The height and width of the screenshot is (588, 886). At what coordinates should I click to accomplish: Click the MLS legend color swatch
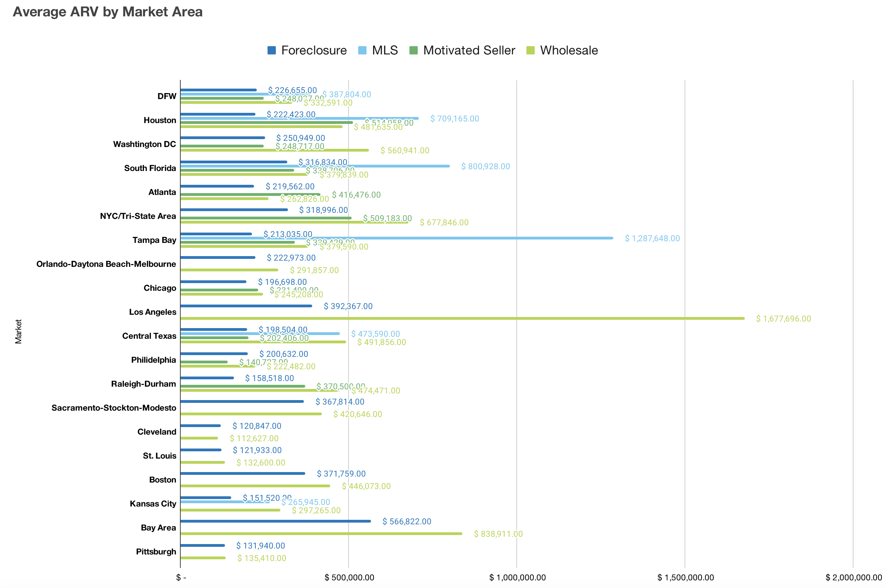[362, 50]
